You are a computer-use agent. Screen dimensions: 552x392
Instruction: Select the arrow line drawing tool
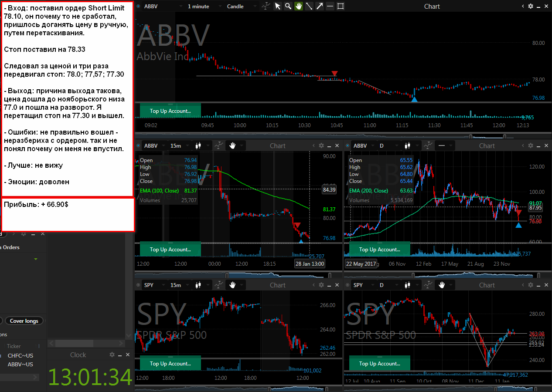pos(320,6)
